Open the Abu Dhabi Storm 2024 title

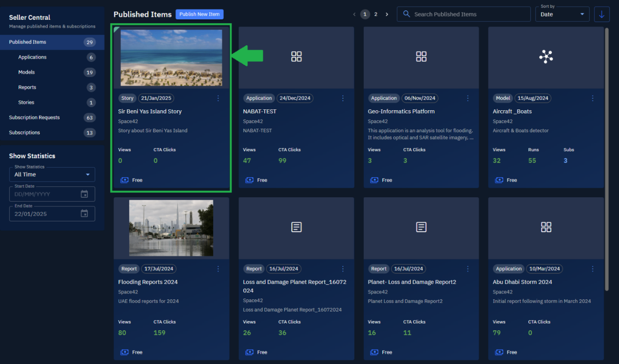pos(522,282)
